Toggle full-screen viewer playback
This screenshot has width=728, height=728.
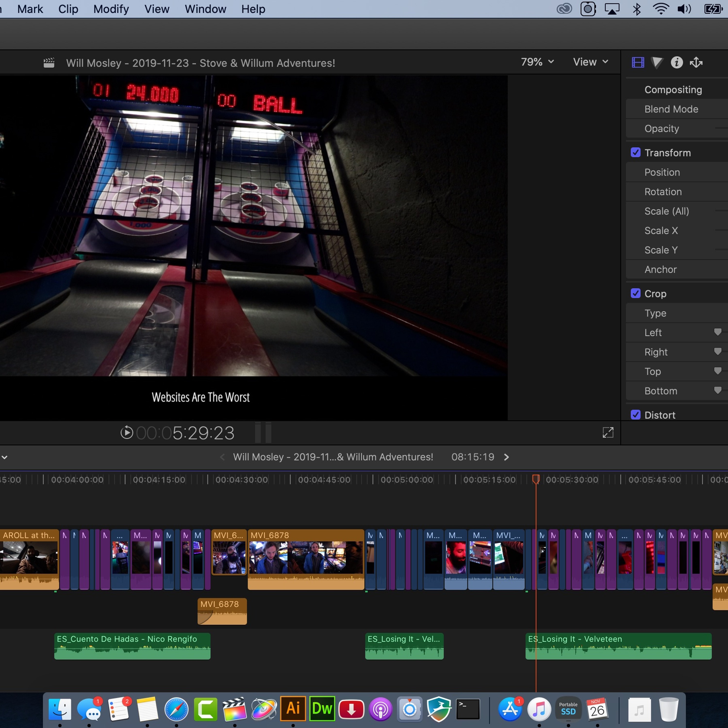[x=608, y=432]
